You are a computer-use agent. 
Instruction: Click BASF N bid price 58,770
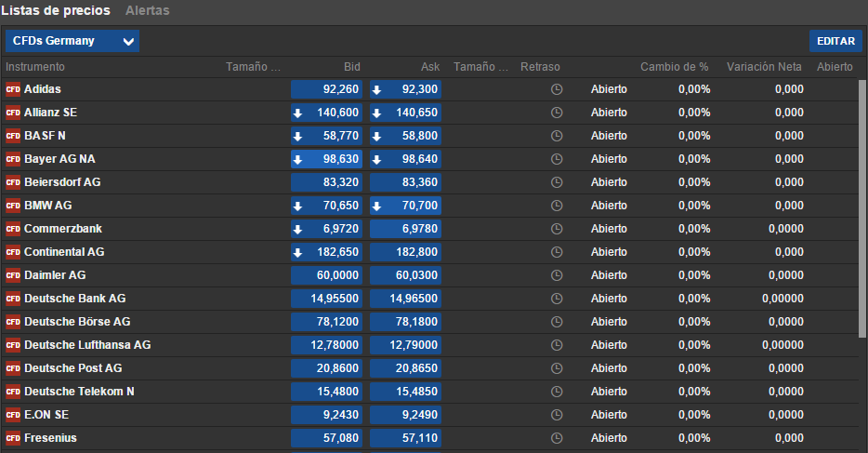(326, 136)
